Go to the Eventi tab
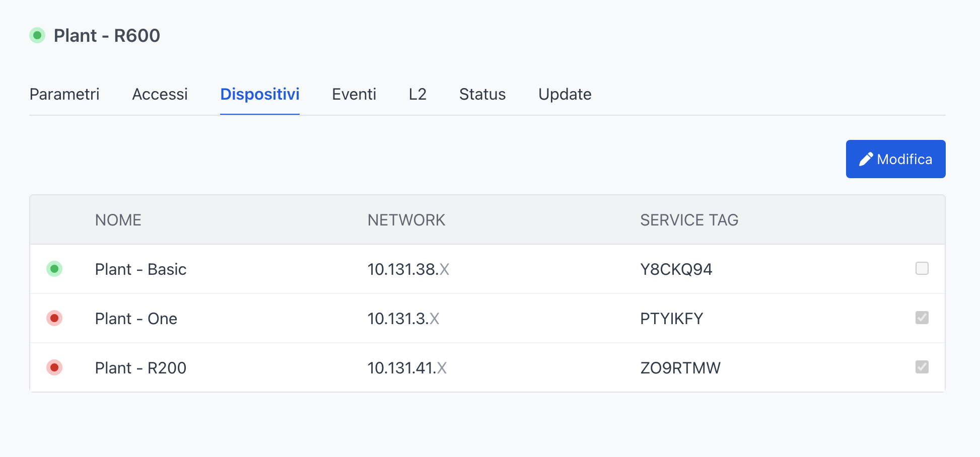 354,94
